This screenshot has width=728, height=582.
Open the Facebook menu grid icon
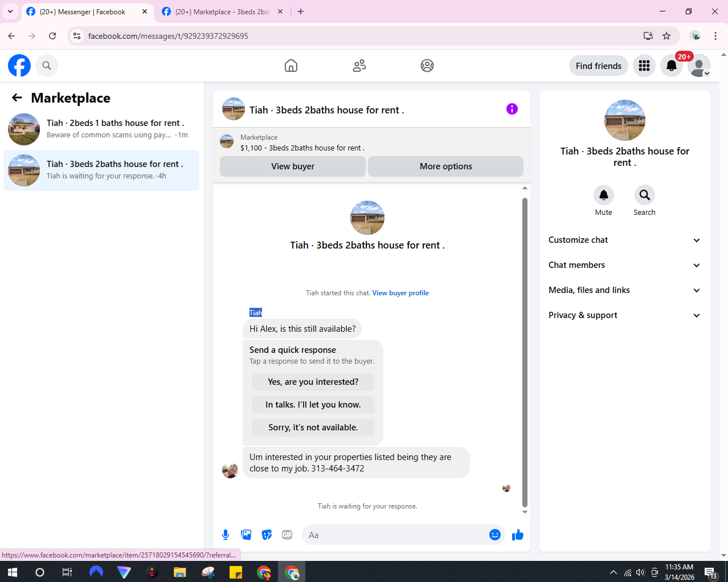[644, 66]
